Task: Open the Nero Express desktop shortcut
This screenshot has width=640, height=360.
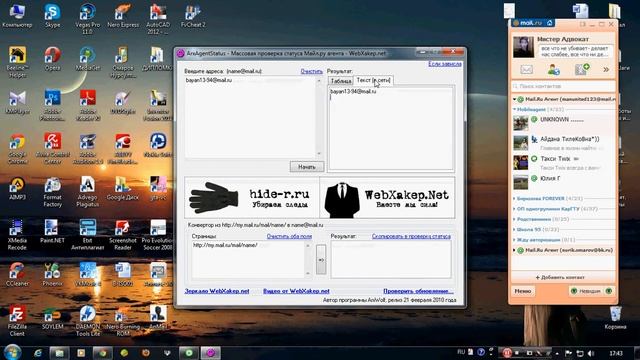Action: 123,16
